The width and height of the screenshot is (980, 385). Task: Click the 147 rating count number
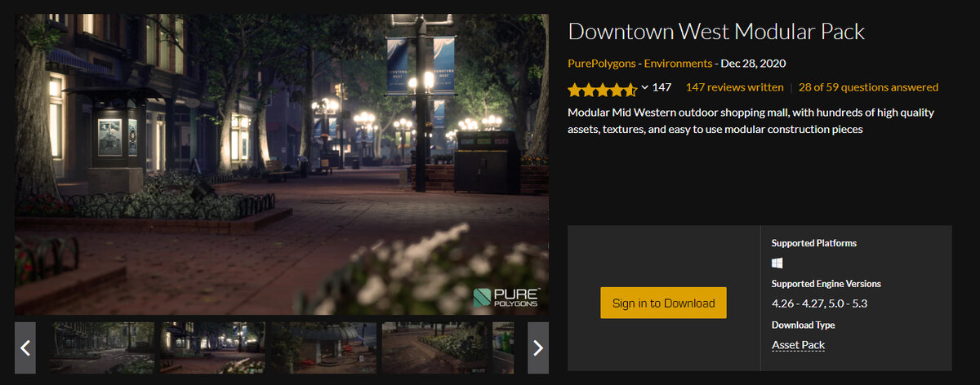[661, 87]
